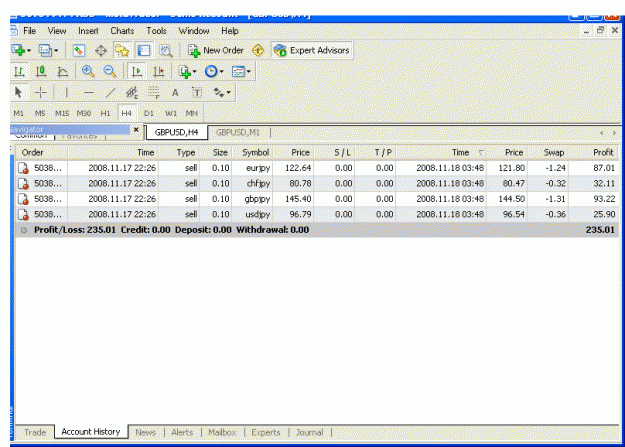
Task: Open the Profiles toolbar icon
Action: pyautogui.click(x=45, y=50)
